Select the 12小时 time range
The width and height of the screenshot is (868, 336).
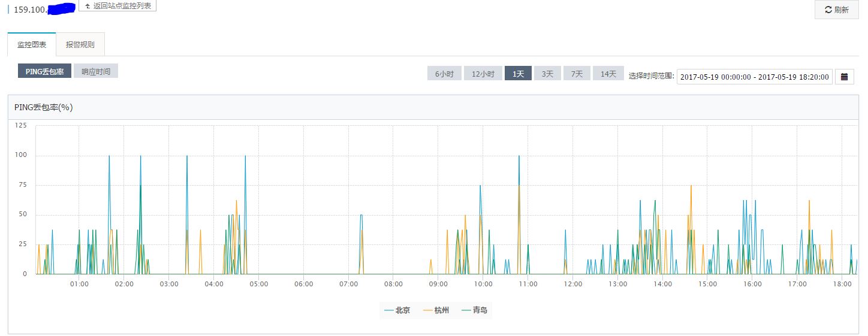(x=483, y=74)
